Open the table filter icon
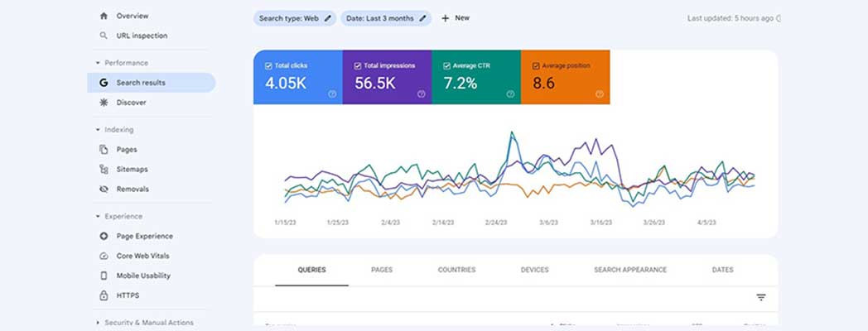The image size is (868, 331). [760, 298]
